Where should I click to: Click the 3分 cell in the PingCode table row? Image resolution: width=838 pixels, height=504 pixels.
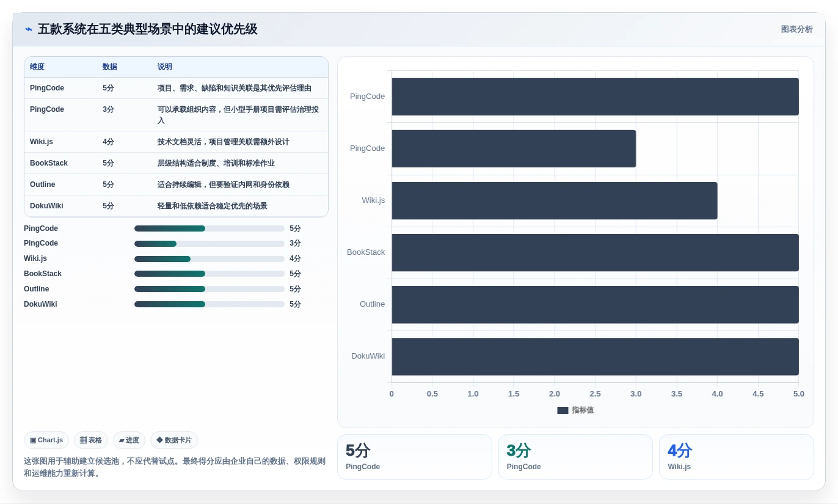[108, 109]
